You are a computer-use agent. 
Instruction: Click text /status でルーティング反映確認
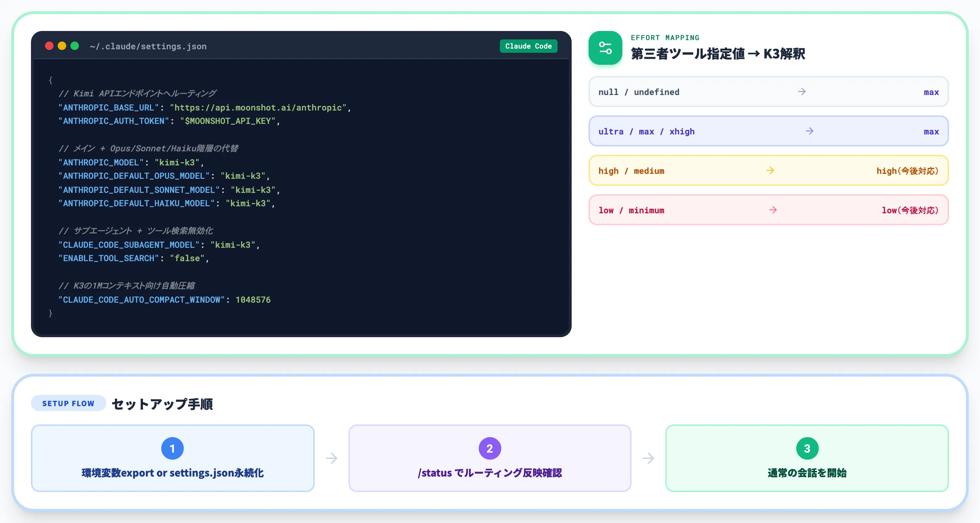click(x=490, y=473)
